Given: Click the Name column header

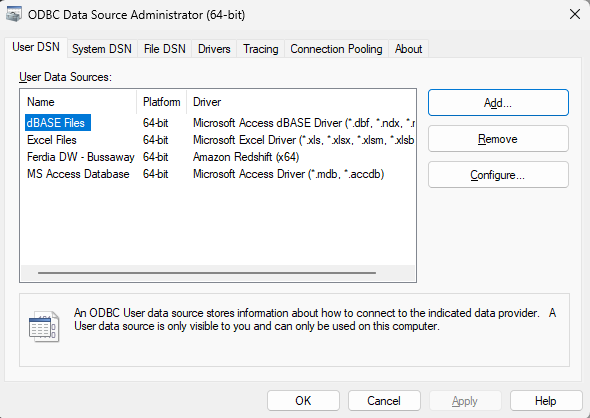Looking at the screenshot, I should click(x=79, y=102).
